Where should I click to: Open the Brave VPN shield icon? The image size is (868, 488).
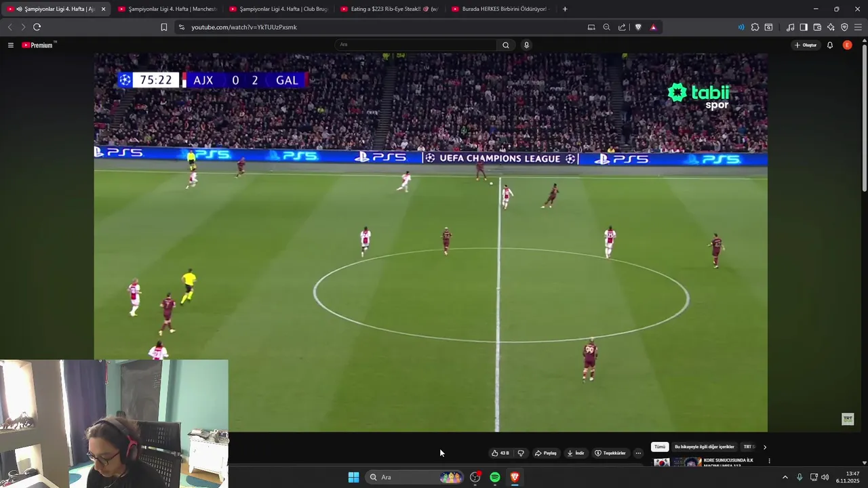pos(844,27)
